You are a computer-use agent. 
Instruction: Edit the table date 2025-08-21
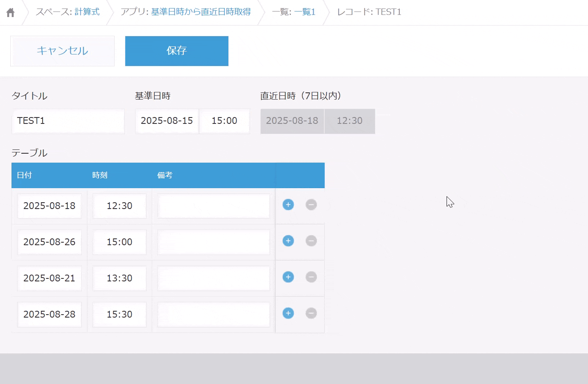click(x=49, y=278)
